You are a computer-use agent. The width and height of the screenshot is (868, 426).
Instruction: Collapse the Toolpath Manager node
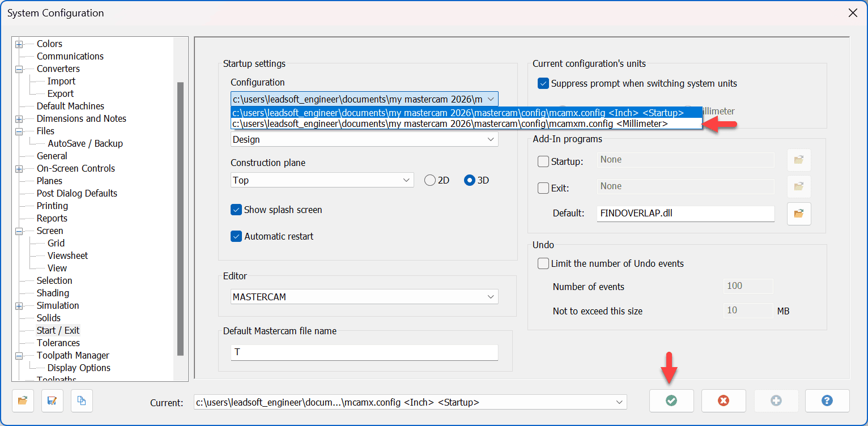click(19, 355)
